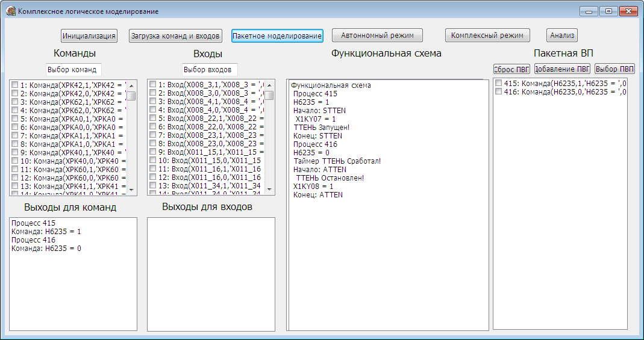
Task: Tick command 3: Команда(ХРК62,1
Action: (15, 101)
